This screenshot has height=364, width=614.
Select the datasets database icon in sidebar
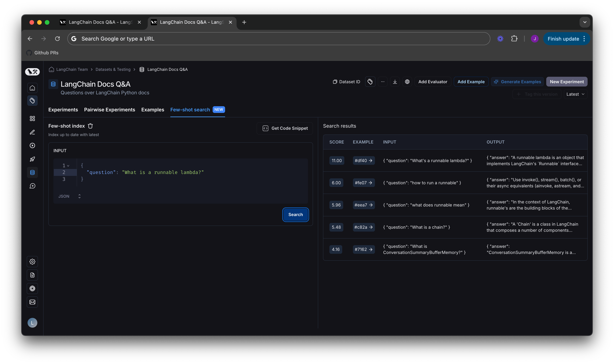[32, 172]
